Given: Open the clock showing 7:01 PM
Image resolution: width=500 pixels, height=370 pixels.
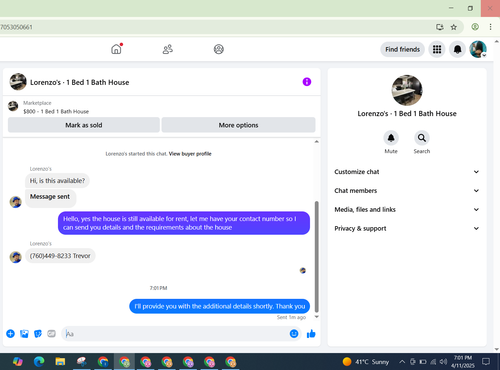Looking at the screenshot, I should (463, 362).
